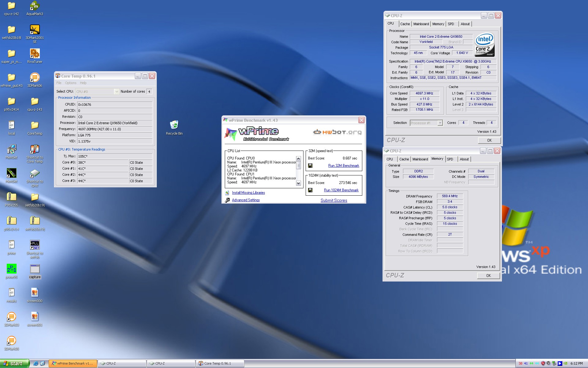Click the Core Voltage 1.640 V field
The height and width of the screenshot is (368, 588).
[x=462, y=53]
